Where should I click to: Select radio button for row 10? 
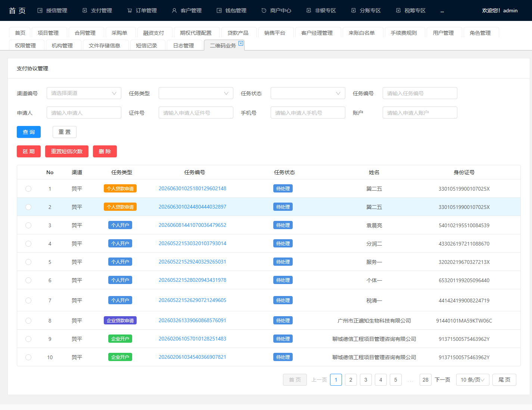(x=28, y=357)
